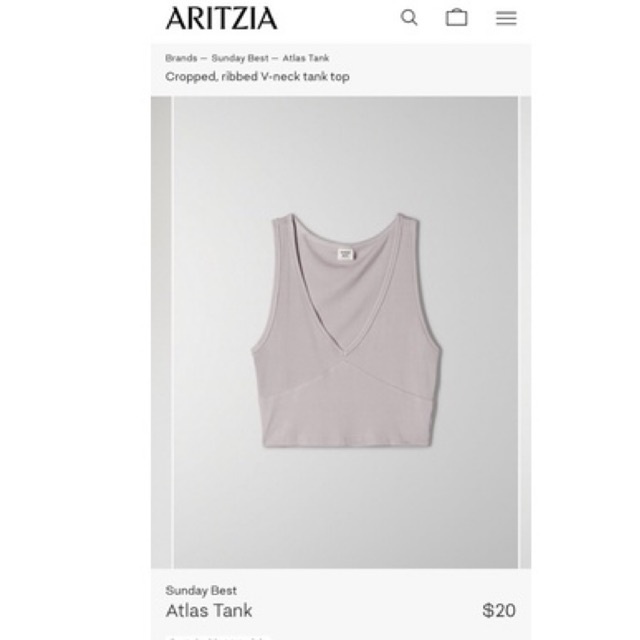Click the $20 price
Image resolution: width=640 pixels, height=640 pixels.
point(499,611)
